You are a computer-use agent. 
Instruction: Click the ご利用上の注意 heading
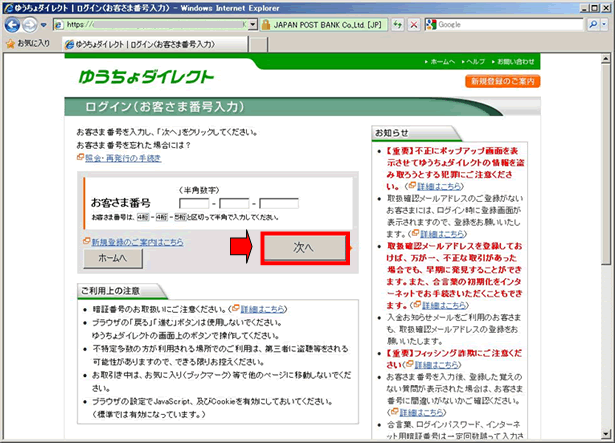[x=110, y=291]
